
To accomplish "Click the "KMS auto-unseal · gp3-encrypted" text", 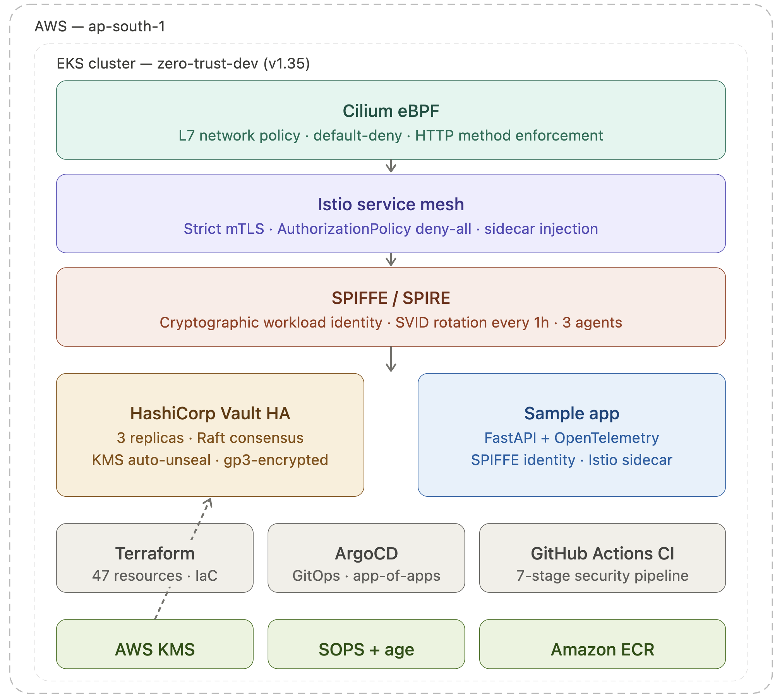I will click(x=210, y=460).
